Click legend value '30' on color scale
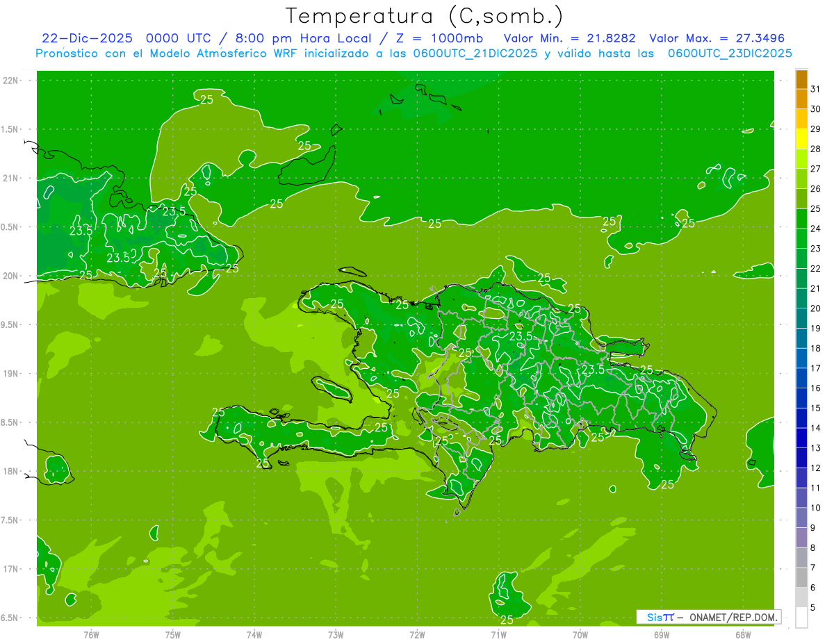 point(816,109)
